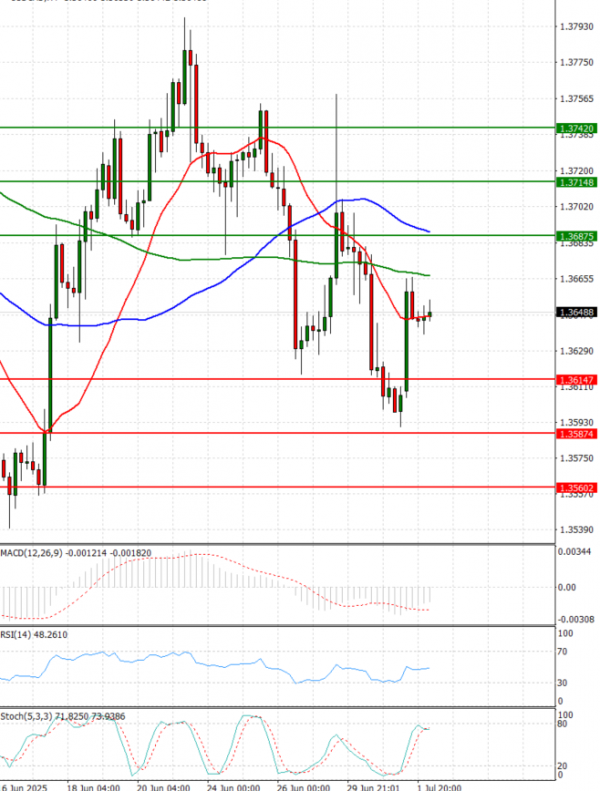Select the blue RSI line in RSI pane
The width and height of the screenshot is (600, 791).
point(214,666)
